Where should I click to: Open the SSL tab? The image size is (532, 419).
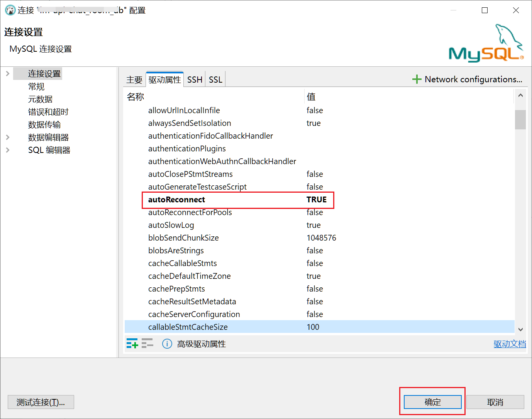coord(215,80)
